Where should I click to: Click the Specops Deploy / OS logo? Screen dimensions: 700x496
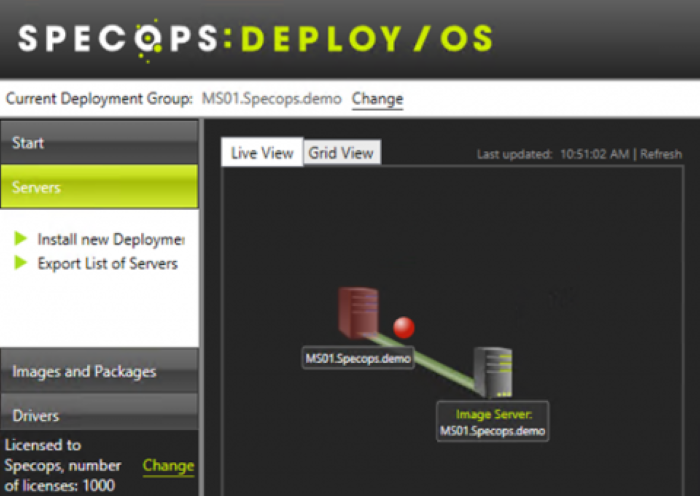click(x=255, y=39)
